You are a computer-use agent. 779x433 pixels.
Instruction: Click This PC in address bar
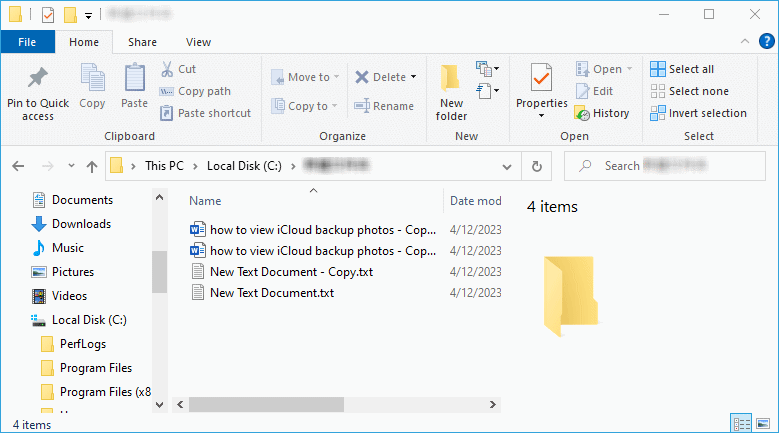[164, 166]
